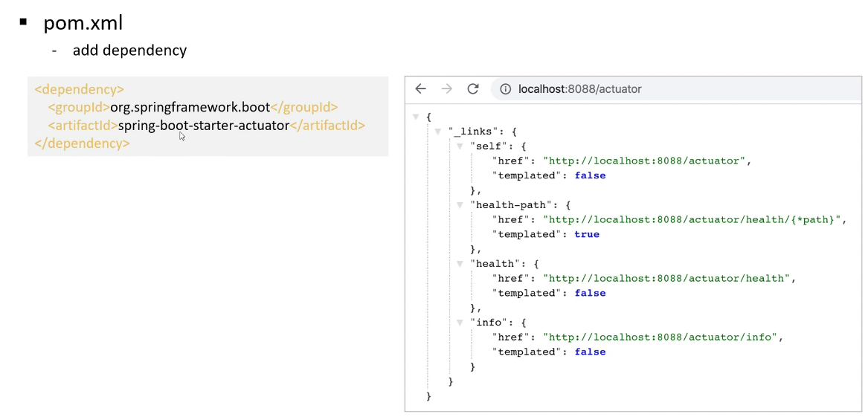Click the browser back arrow
Image resolution: width=868 pixels, height=417 pixels.
pos(421,89)
